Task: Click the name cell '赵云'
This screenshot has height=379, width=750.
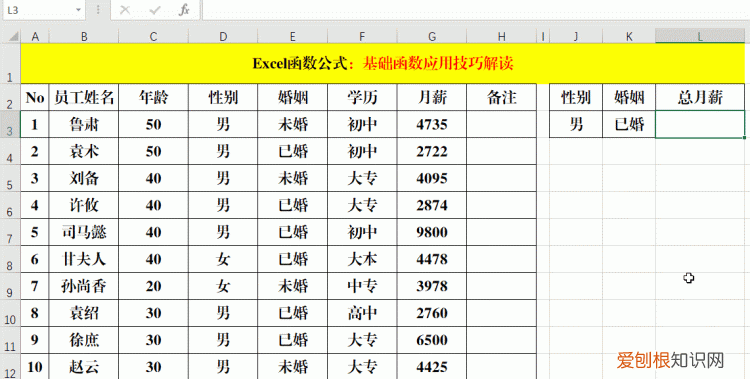Action: coord(84,367)
